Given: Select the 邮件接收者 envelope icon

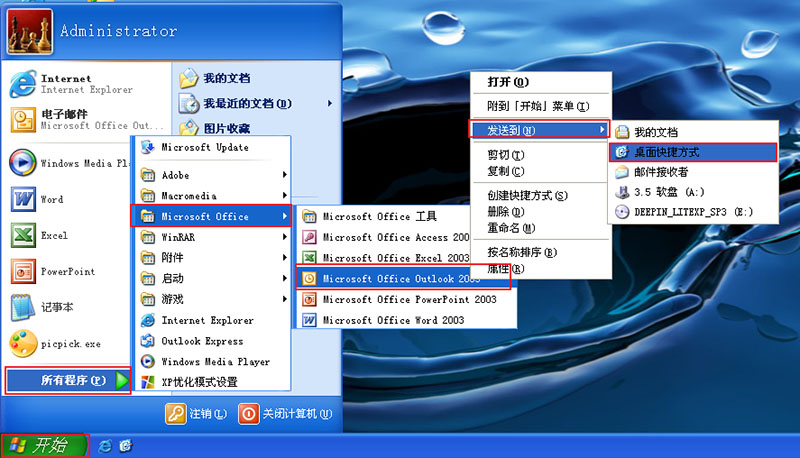Looking at the screenshot, I should coord(622,172).
